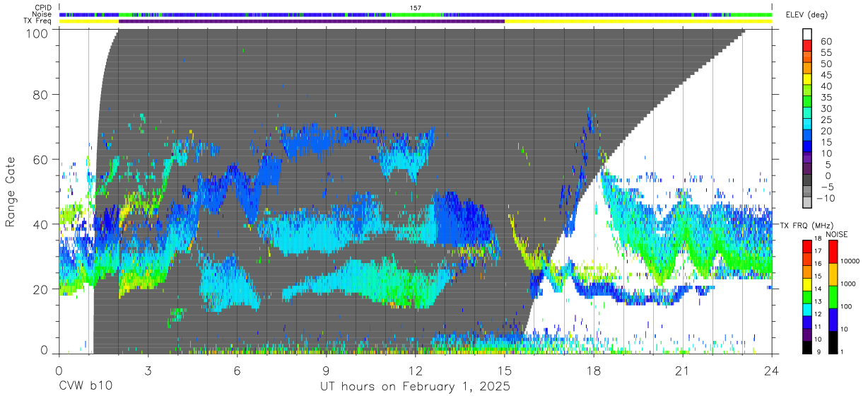868x401 pixels.
Task: Click the '18' hour tick on UT axis
Action: coord(594,371)
